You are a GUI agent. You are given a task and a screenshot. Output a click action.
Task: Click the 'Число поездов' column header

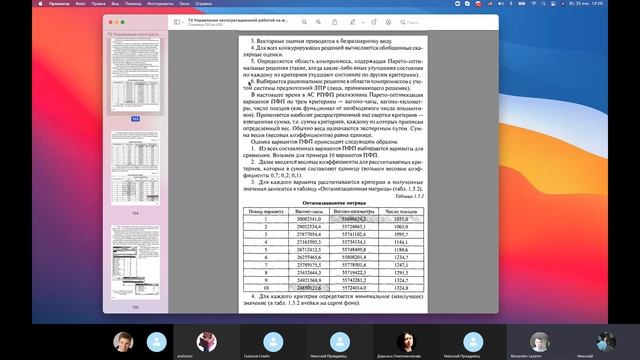click(401, 211)
